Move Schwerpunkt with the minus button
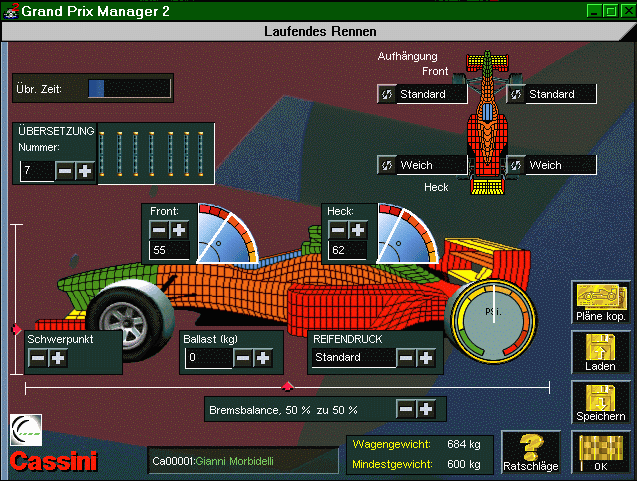 pyautogui.click(x=38, y=358)
